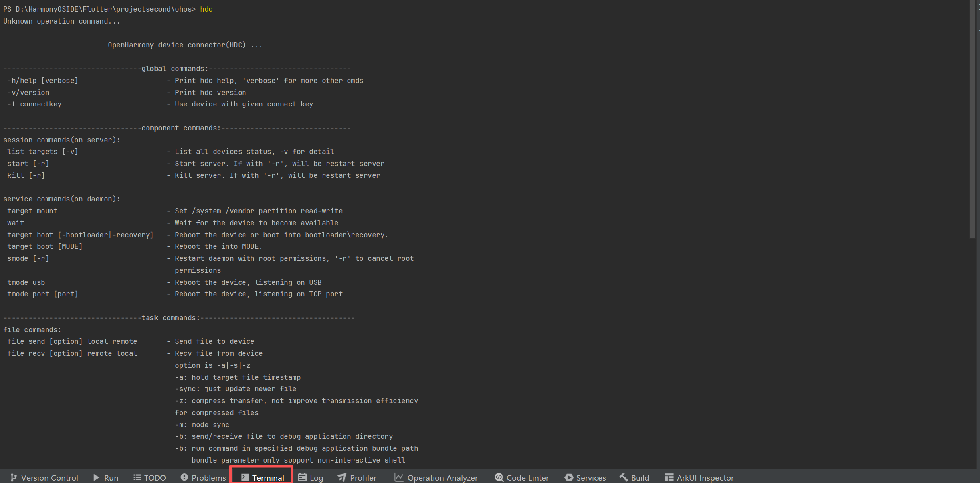Screen dimensions: 980x483
Task: Show the ArkUI Inspector panel
Action: 699,477
